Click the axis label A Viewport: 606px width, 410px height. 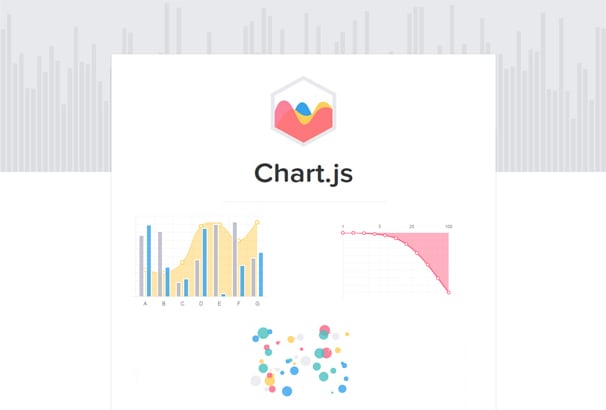point(145,304)
